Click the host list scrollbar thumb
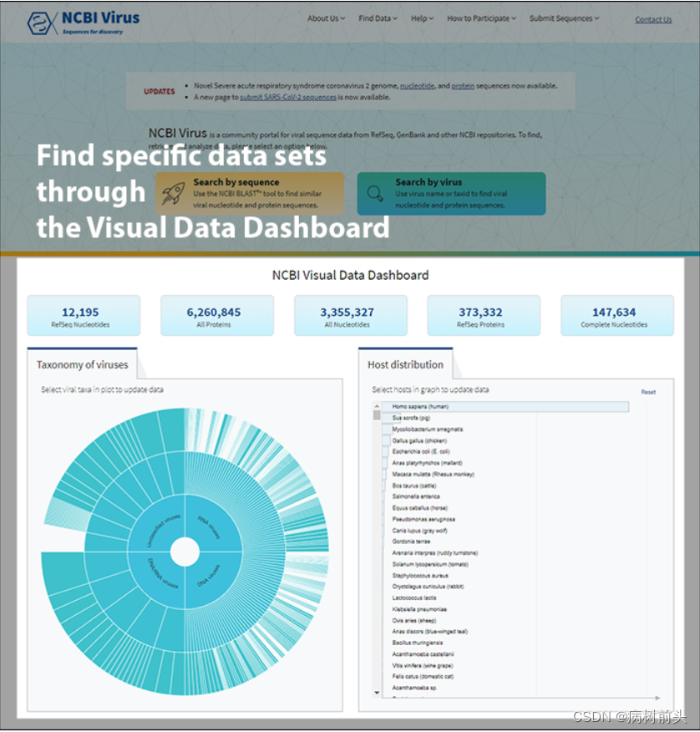The width and height of the screenshot is (700, 732). 377,415
